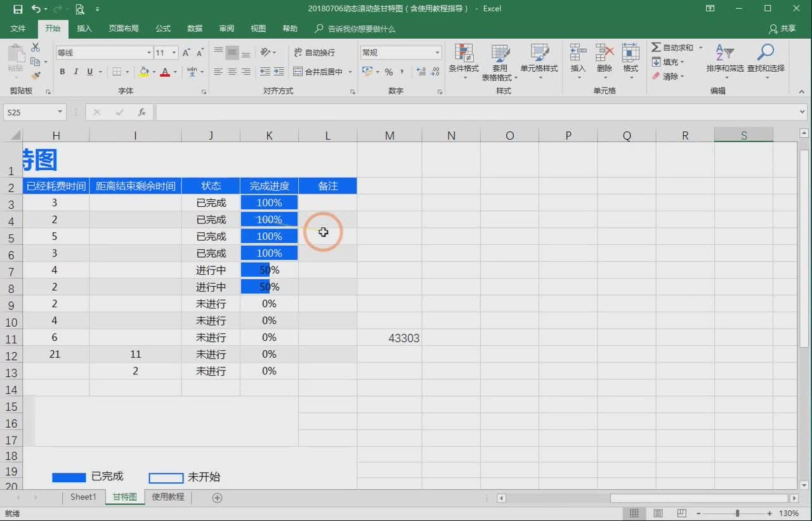Open the File (文件) tab
Viewport: 812px width, 521px height.
[x=18, y=29]
